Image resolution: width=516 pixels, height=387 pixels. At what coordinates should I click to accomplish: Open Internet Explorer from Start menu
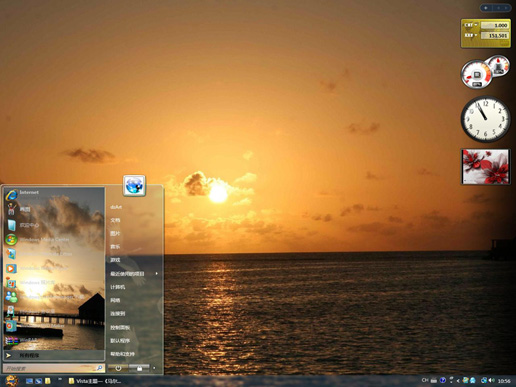pyautogui.click(x=53, y=194)
